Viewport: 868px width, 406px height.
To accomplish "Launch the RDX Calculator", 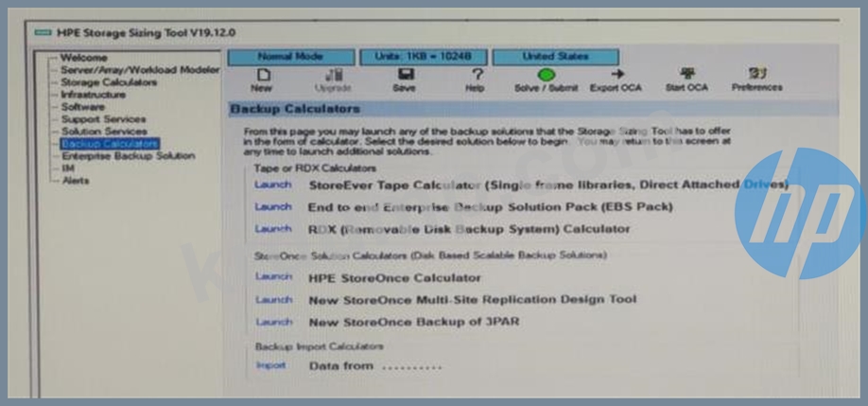I will (x=273, y=228).
